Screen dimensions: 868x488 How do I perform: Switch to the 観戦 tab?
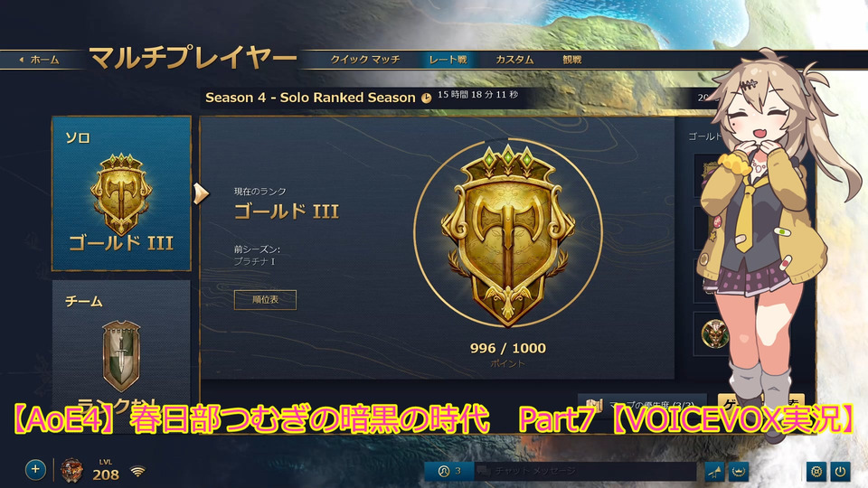coord(571,60)
